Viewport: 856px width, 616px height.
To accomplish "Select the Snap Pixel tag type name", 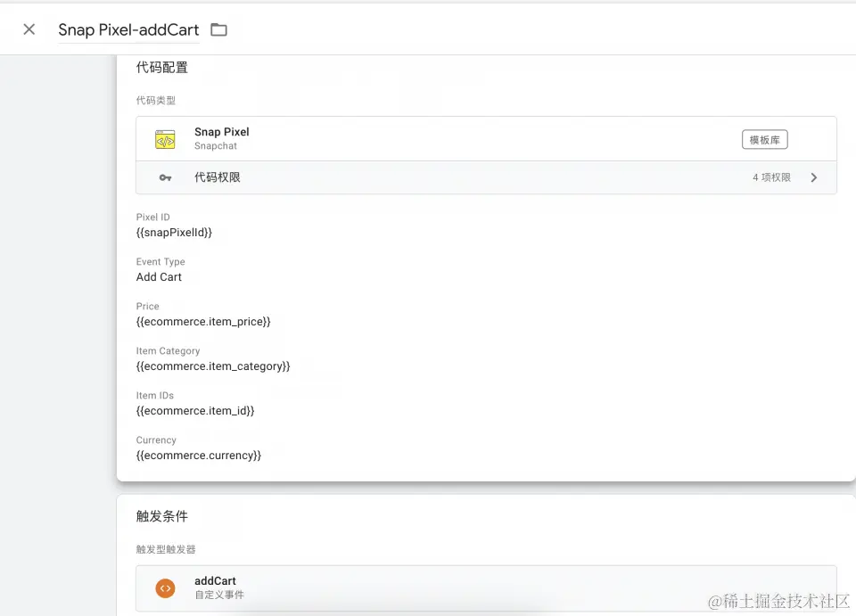I will click(222, 132).
